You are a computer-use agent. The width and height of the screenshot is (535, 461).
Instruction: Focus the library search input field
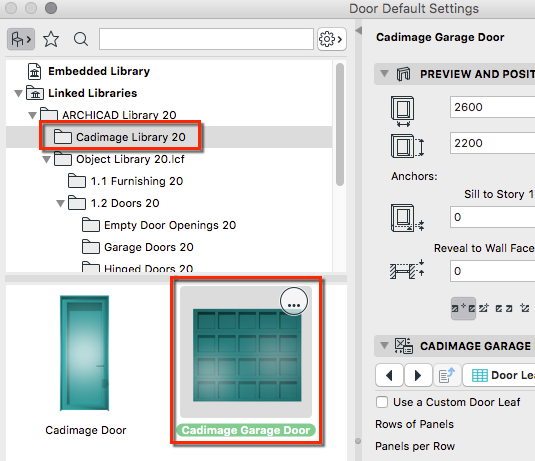pyautogui.click(x=206, y=39)
